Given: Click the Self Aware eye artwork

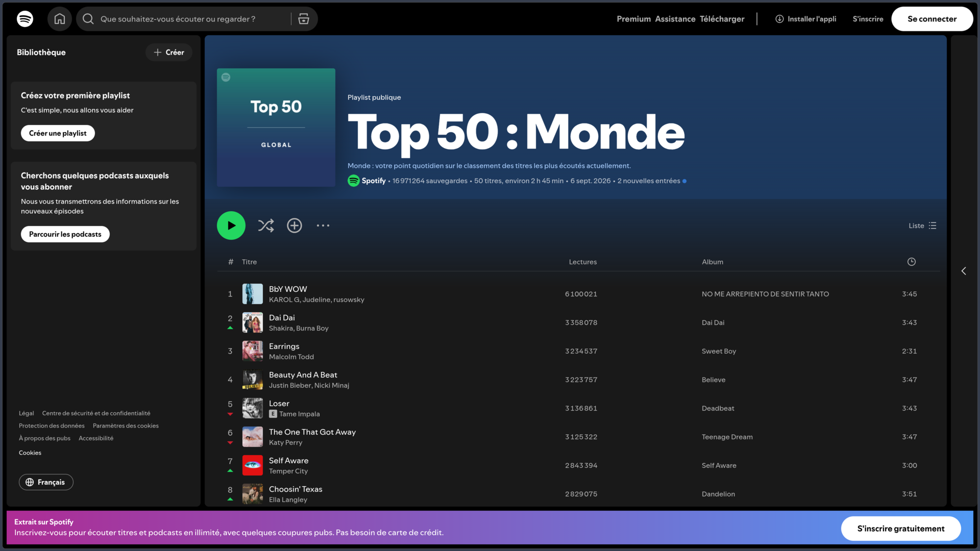Looking at the screenshot, I should click(253, 465).
